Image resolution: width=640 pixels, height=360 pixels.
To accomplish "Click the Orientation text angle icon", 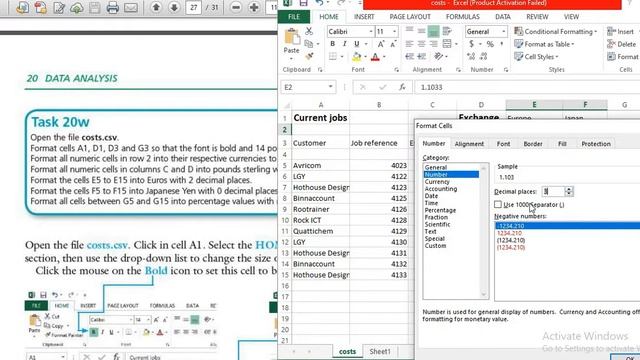I will (x=438, y=56).
